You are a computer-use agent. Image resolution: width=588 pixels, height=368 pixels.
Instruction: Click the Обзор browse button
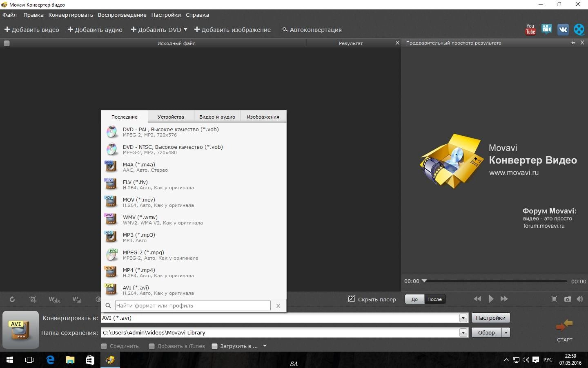[486, 332]
